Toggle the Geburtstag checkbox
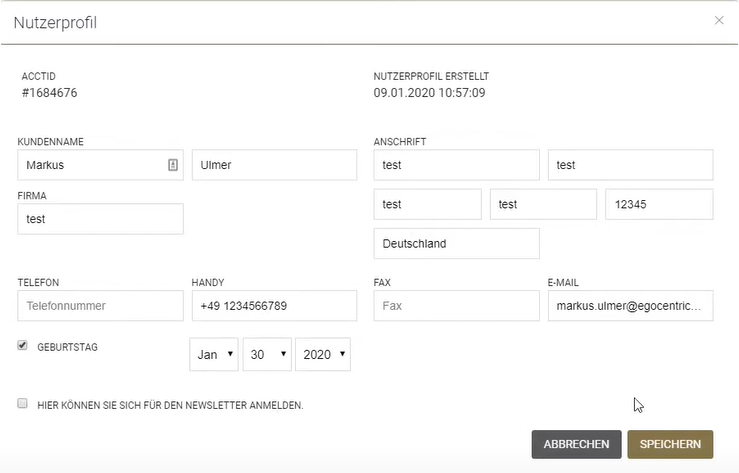 point(23,346)
